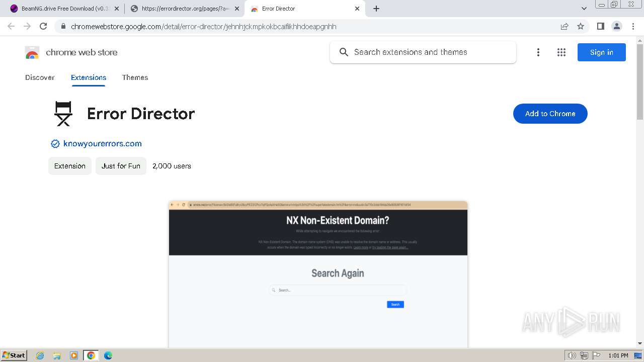Expand the tab search chevron
644x362 pixels.
(584, 9)
